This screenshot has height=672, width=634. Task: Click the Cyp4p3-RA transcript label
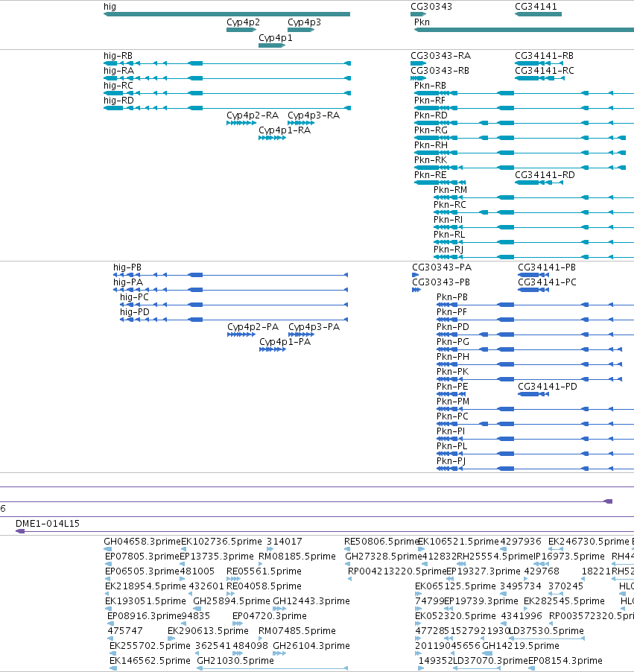point(314,115)
